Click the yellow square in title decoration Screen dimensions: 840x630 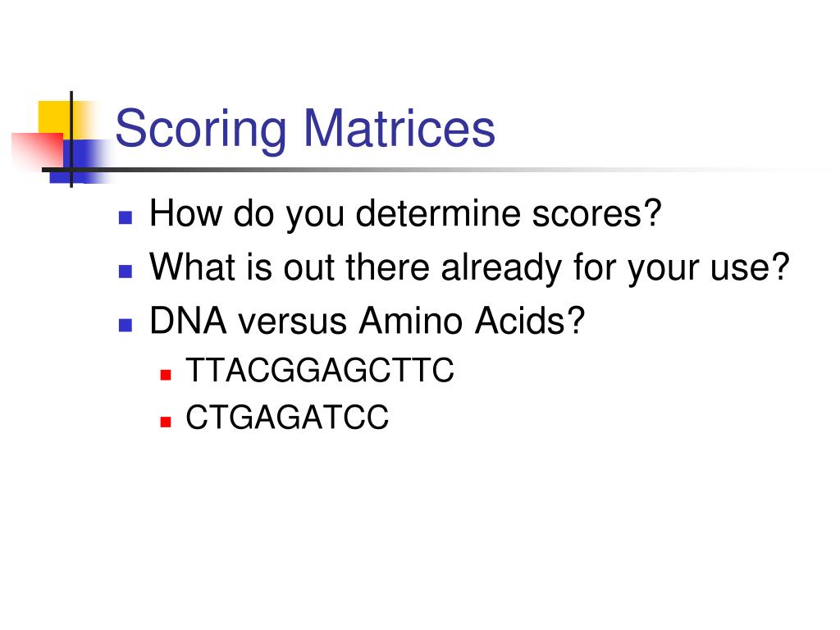[x=55, y=118]
